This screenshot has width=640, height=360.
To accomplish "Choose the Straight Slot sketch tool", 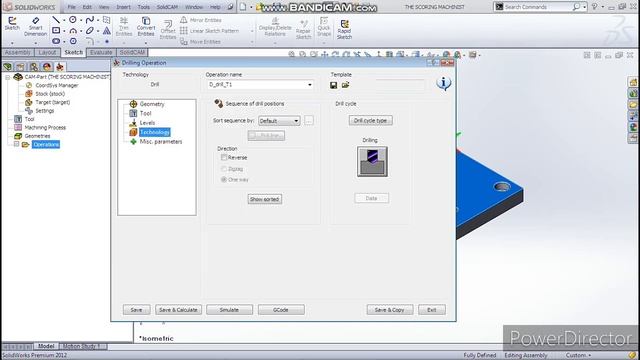I will 56,41.
